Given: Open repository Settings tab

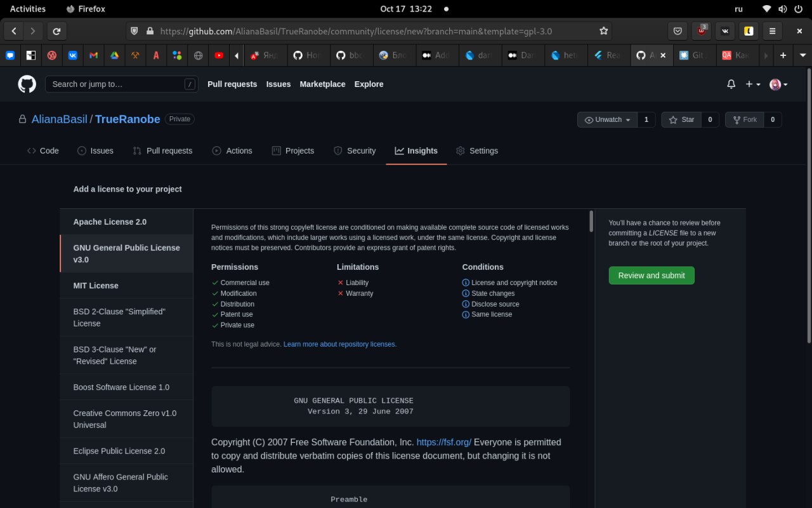Looking at the screenshot, I should (x=477, y=150).
